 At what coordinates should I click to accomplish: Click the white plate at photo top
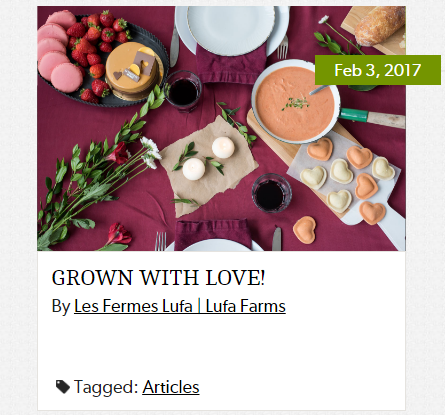pos(231,28)
